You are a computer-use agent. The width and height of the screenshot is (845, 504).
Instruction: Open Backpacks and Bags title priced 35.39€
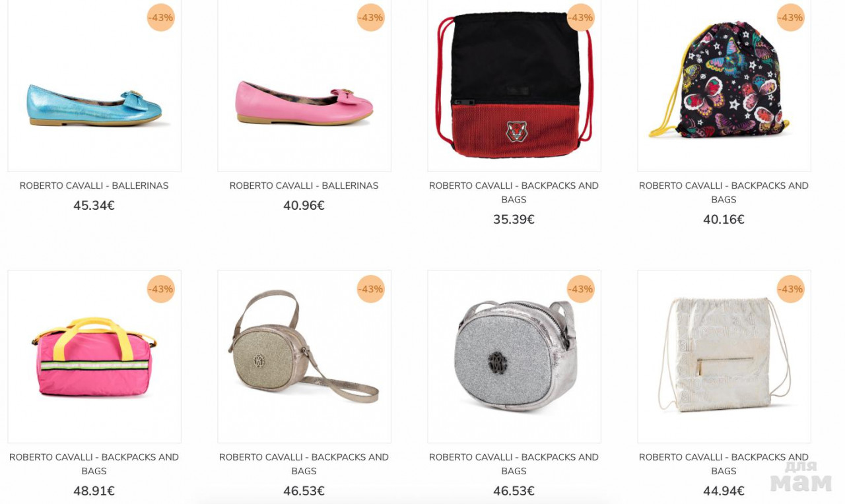click(x=514, y=193)
